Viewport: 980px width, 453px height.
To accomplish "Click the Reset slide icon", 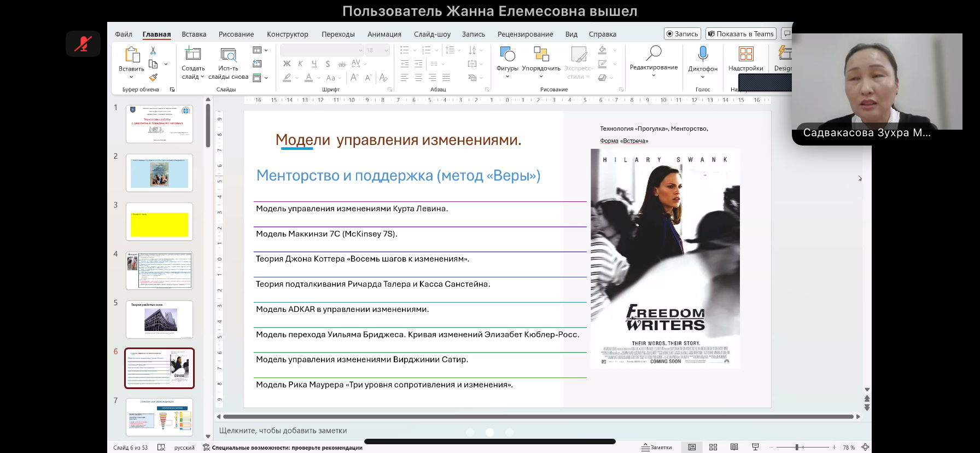I will tap(257, 64).
